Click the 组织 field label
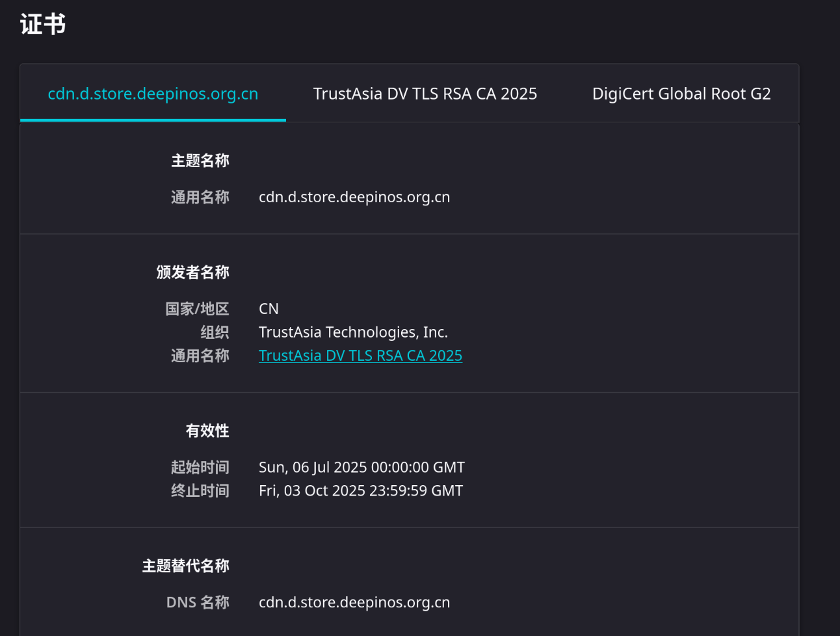This screenshot has height=636, width=840. [215, 332]
